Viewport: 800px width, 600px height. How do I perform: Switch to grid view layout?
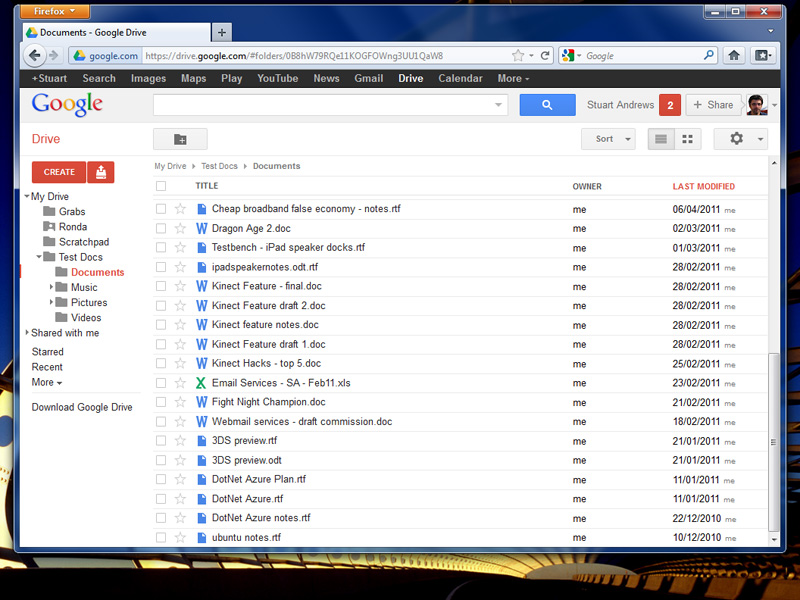[687, 139]
